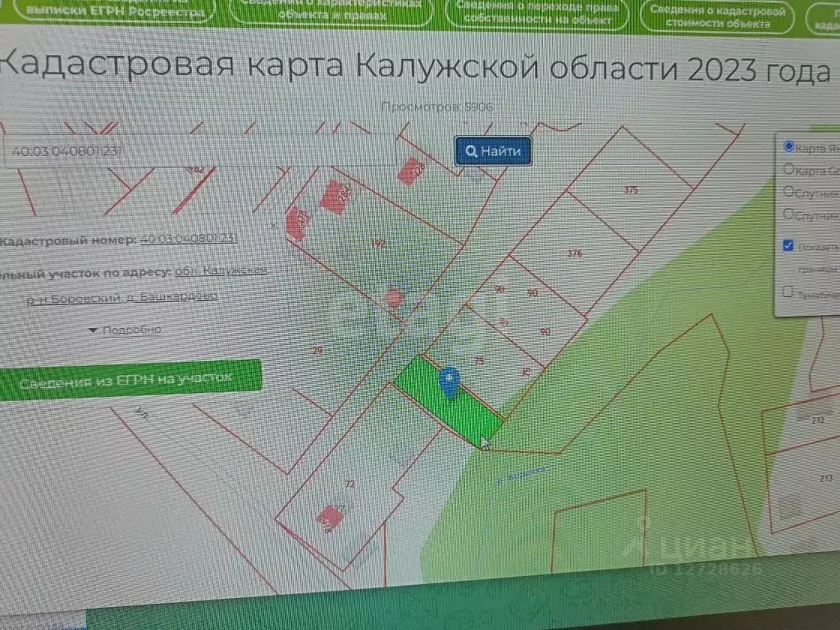Open Сведения о кадастровой стоимости объекта tab
This screenshot has height=630, width=840.
[x=717, y=16]
